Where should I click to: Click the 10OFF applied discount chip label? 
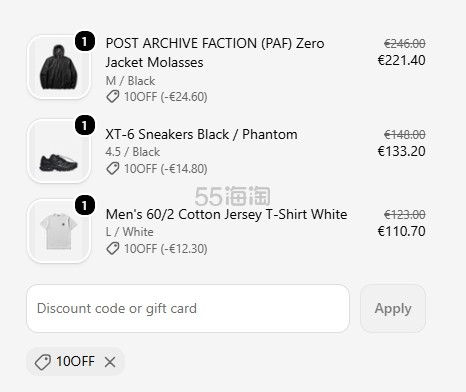click(x=75, y=361)
